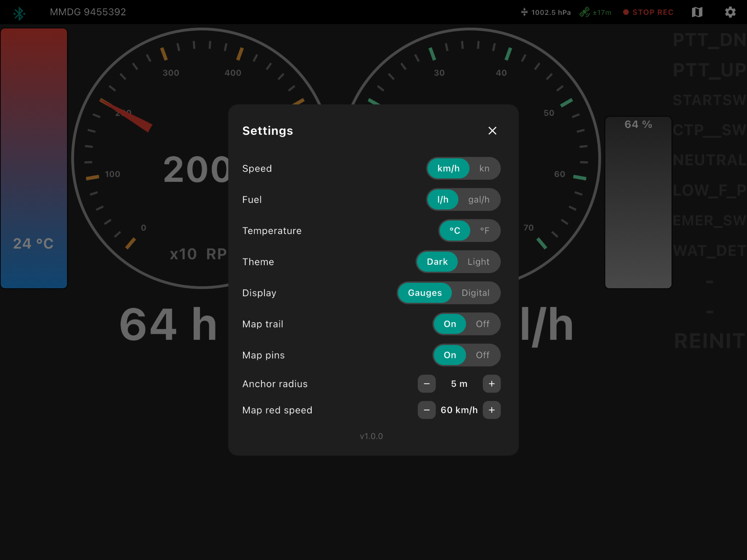Click the NEUTRAL status label
Viewport: 747px width, 560px height.
point(709,160)
